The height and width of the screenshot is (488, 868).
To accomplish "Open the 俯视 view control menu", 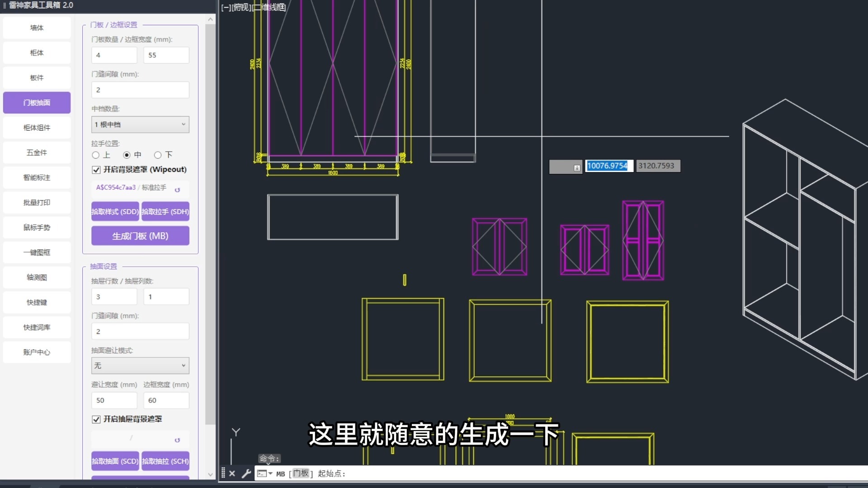I will click(241, 7).
